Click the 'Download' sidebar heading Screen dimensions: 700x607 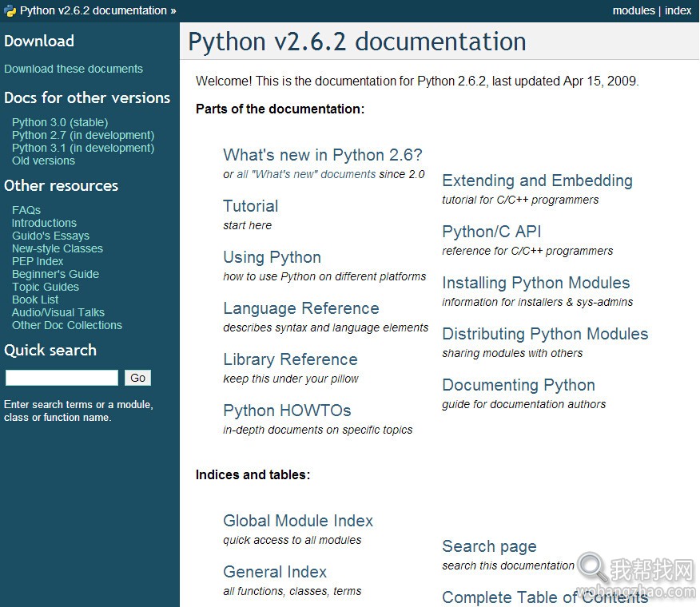(39, 41)
